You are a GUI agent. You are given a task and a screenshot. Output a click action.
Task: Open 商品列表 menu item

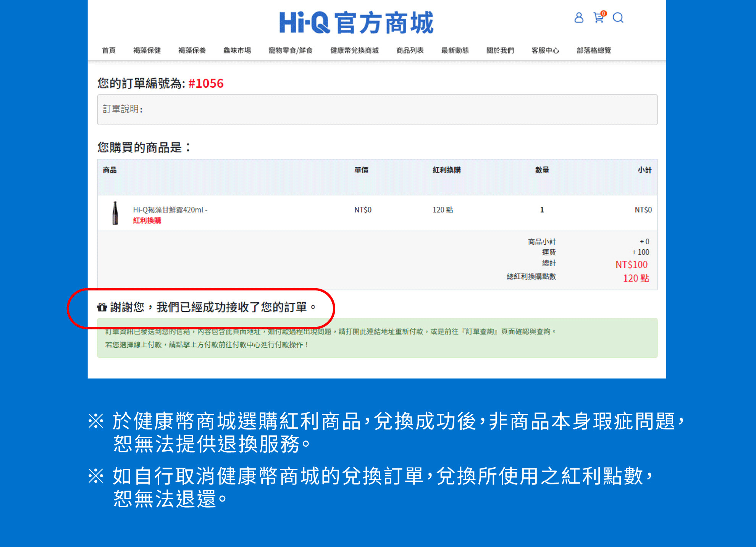410,50
